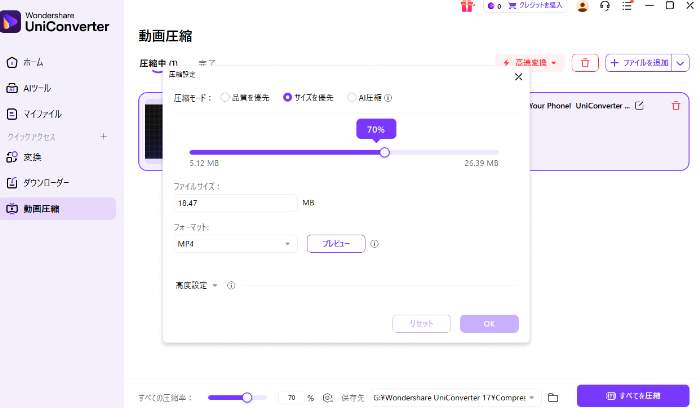Click the info icon beside プレビュー
Screen dimensions: 699x408
pyautogui.click(x=374, y=244)
